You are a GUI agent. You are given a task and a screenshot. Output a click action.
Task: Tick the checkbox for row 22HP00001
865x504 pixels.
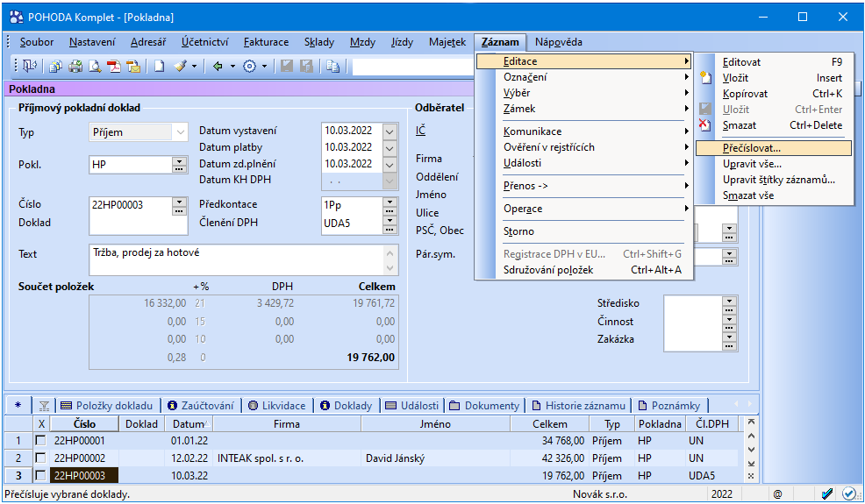(x=40, y=441)
